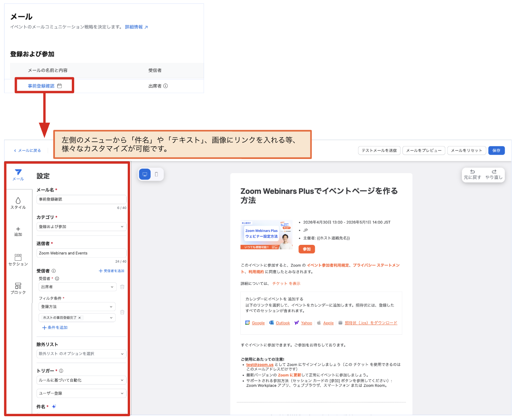This screenshot has width=515, height=420.
Task: Open the トリガー dropdown ルールに基づいて自動化
Action: pos(81,380)
